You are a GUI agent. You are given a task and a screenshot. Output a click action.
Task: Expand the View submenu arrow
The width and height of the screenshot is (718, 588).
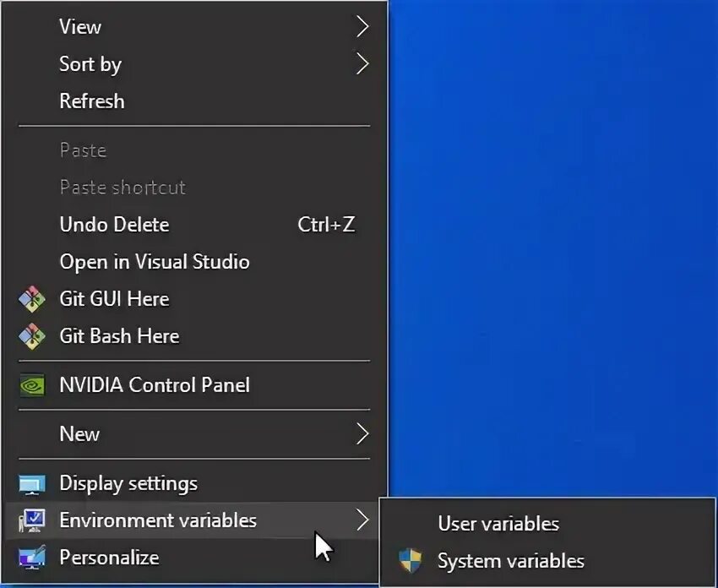pos(362,26)
